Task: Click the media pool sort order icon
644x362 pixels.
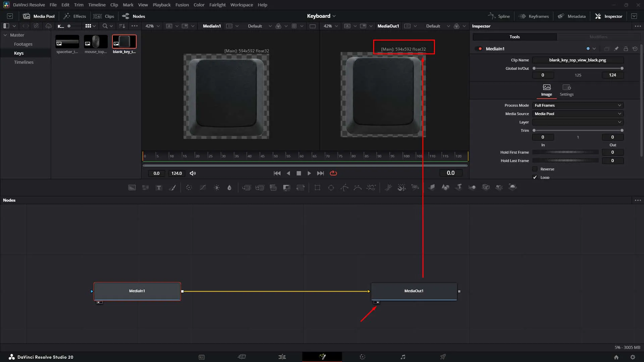Action: coord(122,26)
